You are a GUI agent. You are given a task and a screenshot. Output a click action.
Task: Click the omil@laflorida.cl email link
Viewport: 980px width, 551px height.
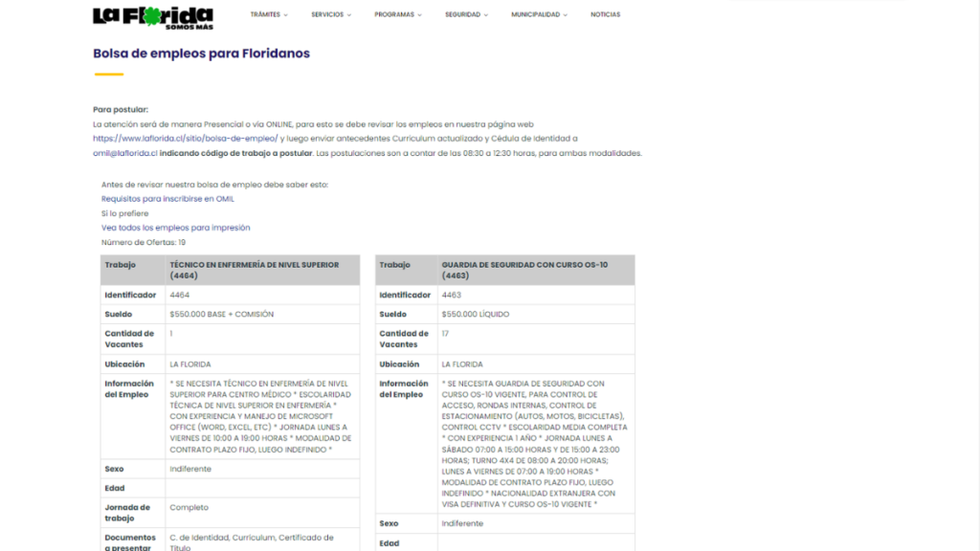125,153
